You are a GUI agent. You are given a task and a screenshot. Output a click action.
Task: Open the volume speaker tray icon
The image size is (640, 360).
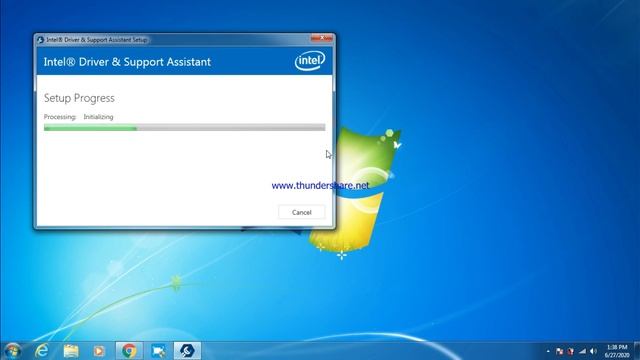click(593, 351)
